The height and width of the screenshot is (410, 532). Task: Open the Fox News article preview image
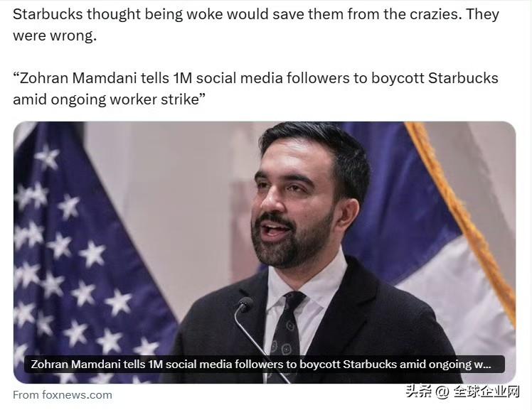pos(265,252)
